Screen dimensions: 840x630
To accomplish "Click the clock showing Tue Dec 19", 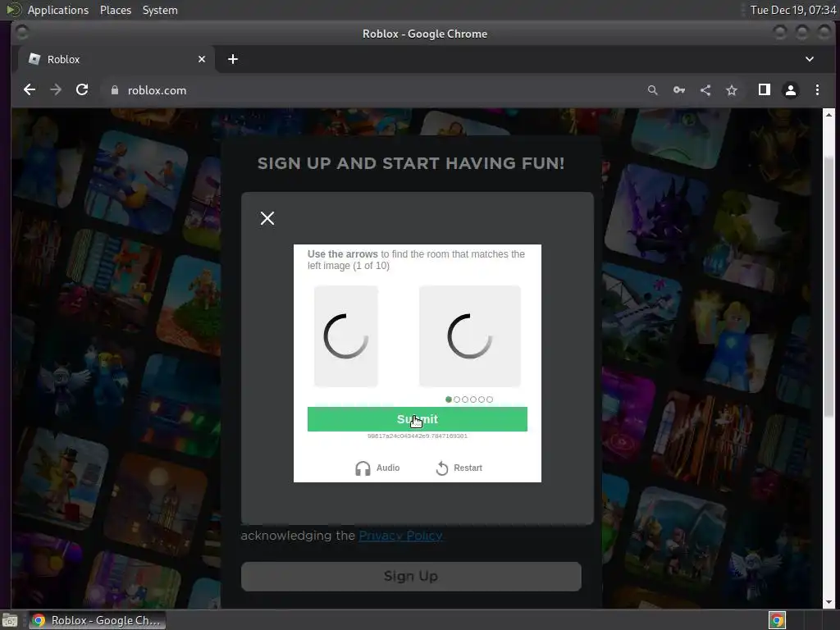I will coord(793,10).
